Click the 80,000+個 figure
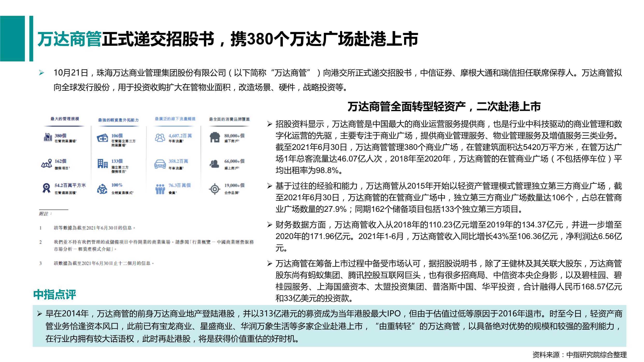Image resolution: width=644 pixels, height=362 pixels. (x=234, y=136)
